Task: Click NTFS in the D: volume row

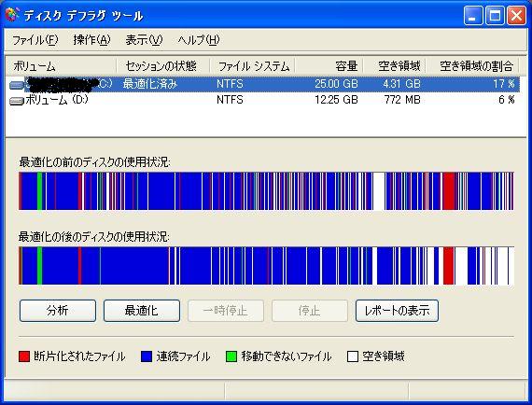Action: tap(230, 100)
